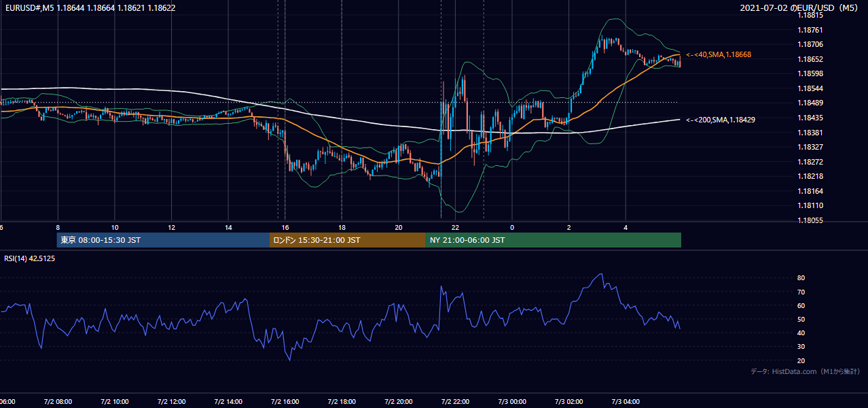Click RSI scale value 50
868x408 pixels.
(801, 319)
